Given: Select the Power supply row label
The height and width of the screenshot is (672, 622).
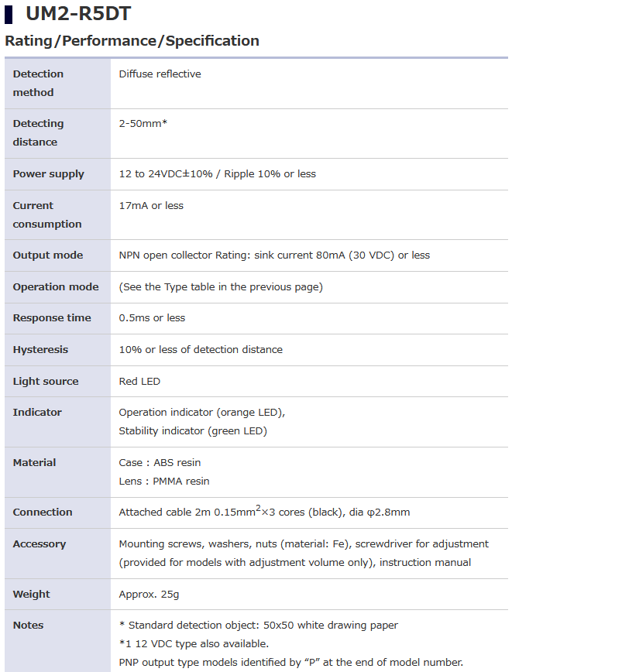Looking at the screenshot, I should tap(48, 174).
